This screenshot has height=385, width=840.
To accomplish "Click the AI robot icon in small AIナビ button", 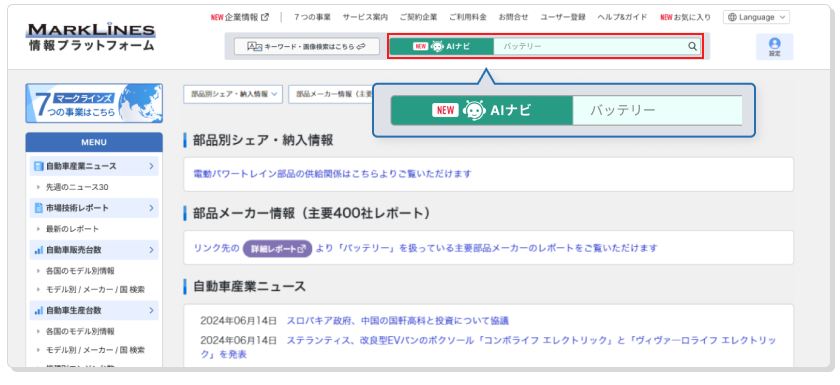I will pos(437,47).
